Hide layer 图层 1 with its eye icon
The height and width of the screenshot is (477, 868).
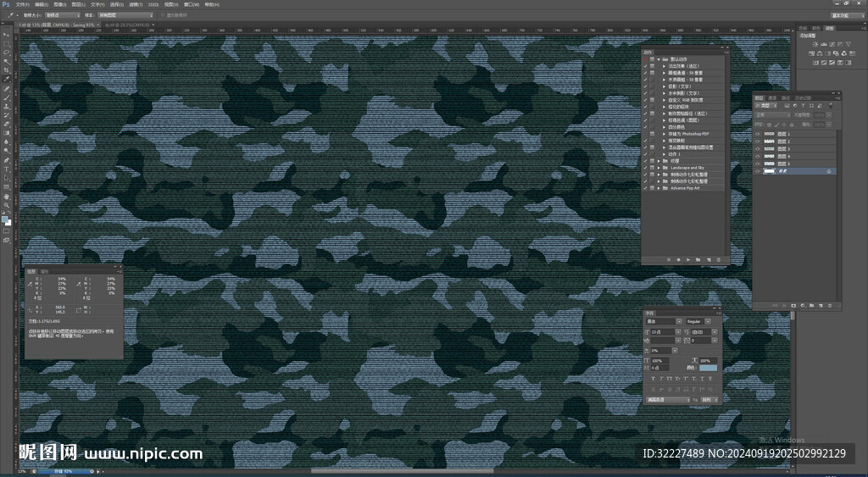pos(757,134)
